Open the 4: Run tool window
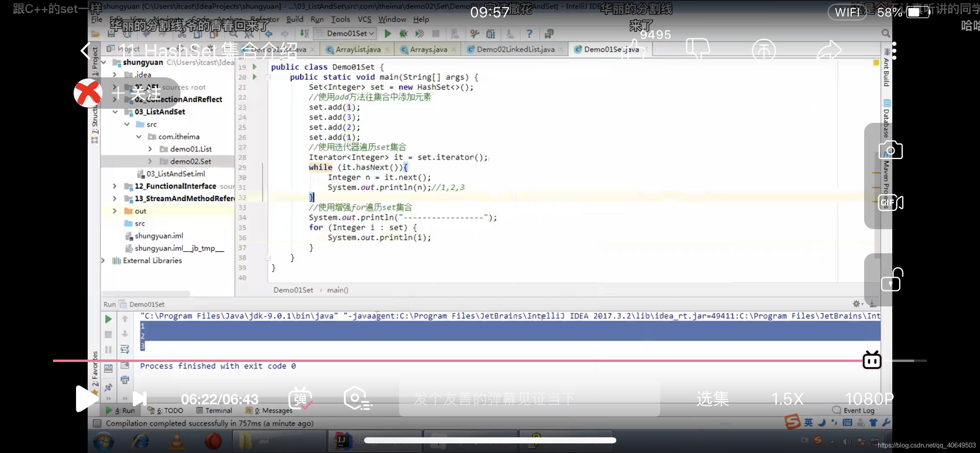Screen dimensions: 980x453 click(120, 411)
